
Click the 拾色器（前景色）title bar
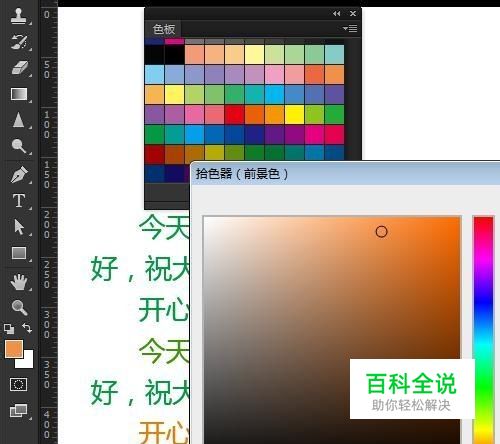345,174
